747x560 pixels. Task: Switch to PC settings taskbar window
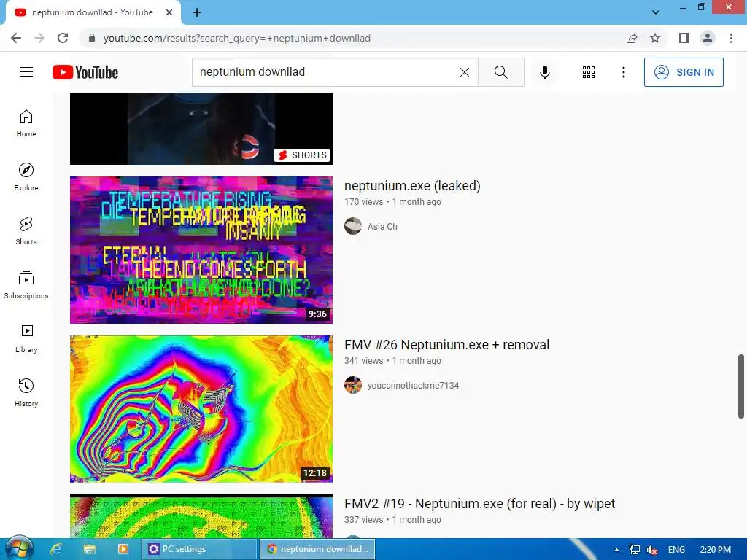coord(199,549)
